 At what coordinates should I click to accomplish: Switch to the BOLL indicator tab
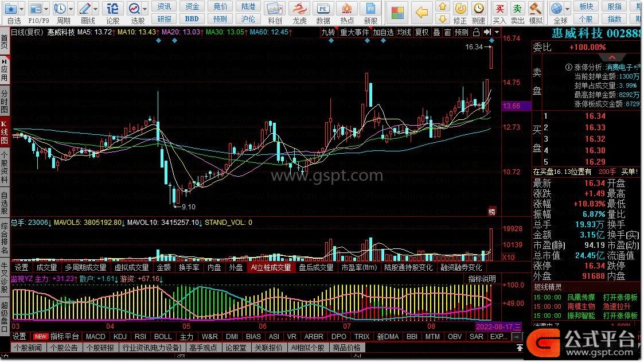point(163,337)
